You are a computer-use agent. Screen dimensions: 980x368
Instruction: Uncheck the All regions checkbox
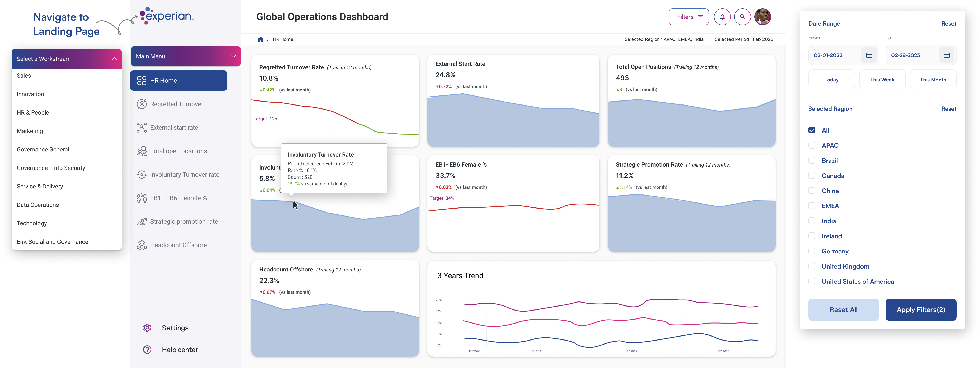click(x=812, y=130)
